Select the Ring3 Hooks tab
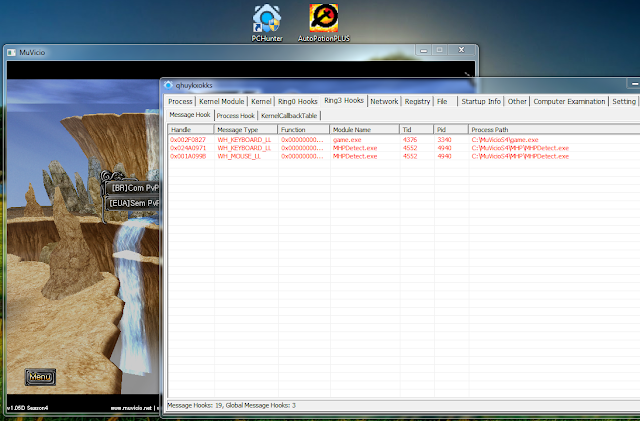The height and width of the screenshot is (421, 640). (344, 100)
